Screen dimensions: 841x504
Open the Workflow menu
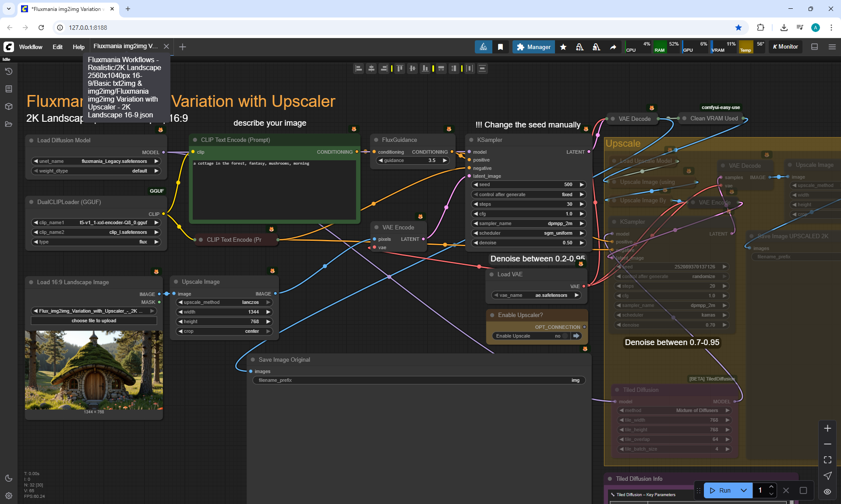coord(31,47)
